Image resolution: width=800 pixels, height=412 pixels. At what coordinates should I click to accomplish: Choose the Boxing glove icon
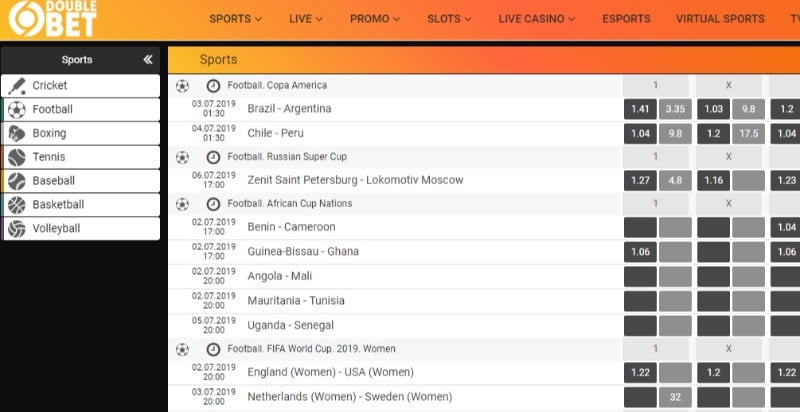click(17, 134)
